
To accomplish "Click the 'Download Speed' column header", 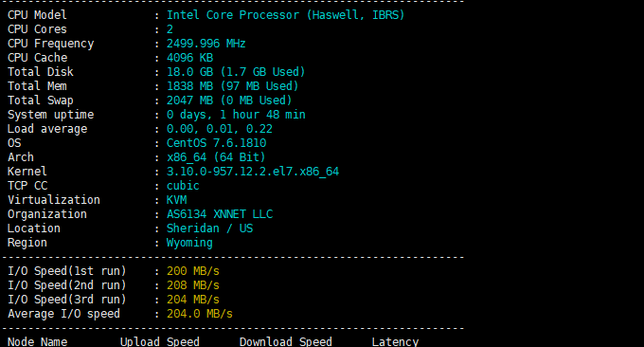I will tap(285, 342).
